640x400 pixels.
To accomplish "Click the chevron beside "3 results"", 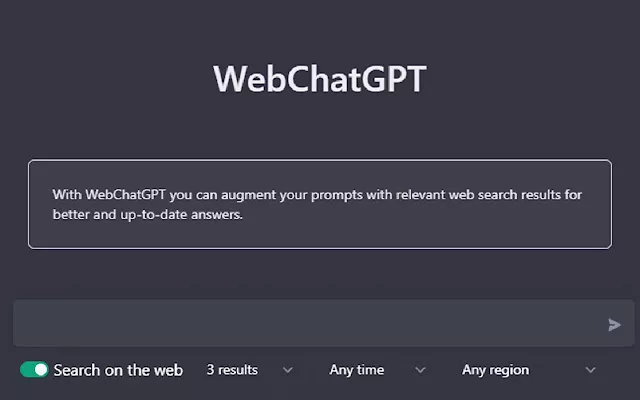I will tap(288, 370).
